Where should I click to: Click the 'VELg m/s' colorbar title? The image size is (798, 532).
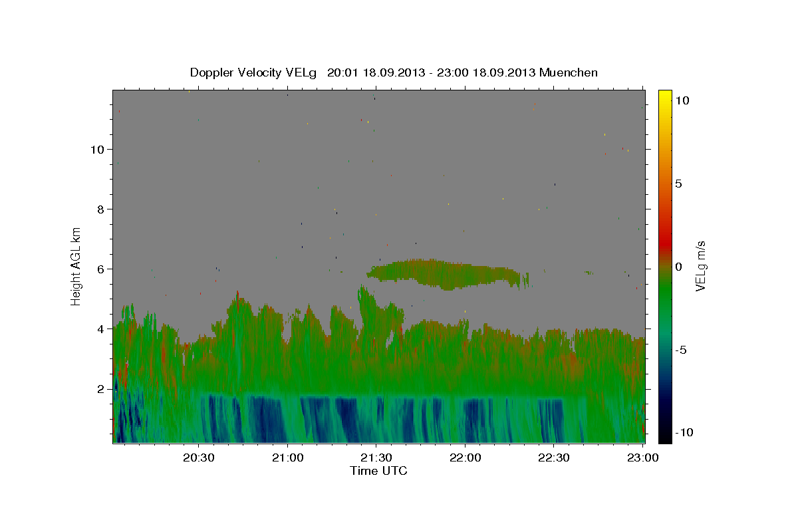tap(701, 266)
